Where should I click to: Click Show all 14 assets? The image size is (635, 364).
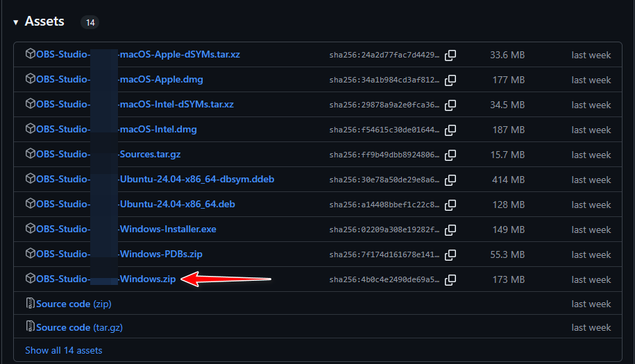[x=64, y=351]
